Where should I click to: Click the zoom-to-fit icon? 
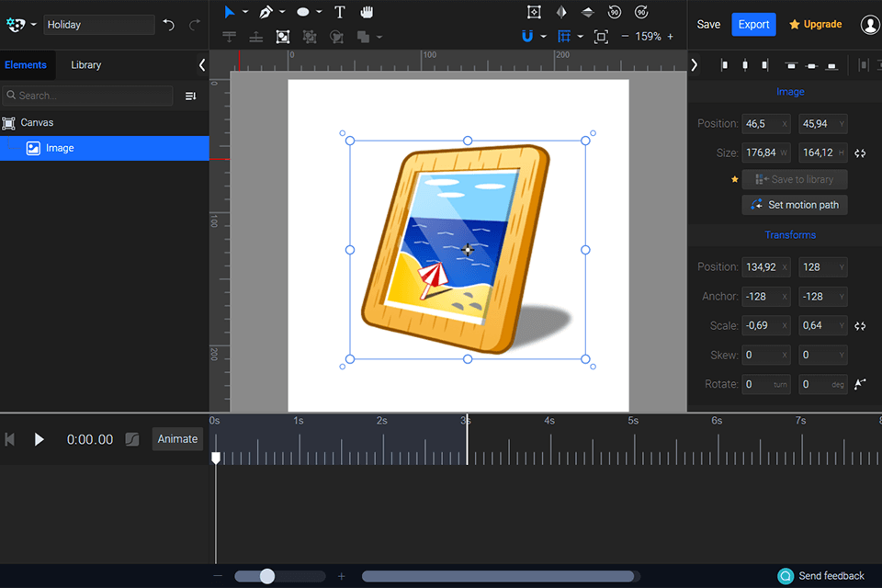[x=600, y=37]
